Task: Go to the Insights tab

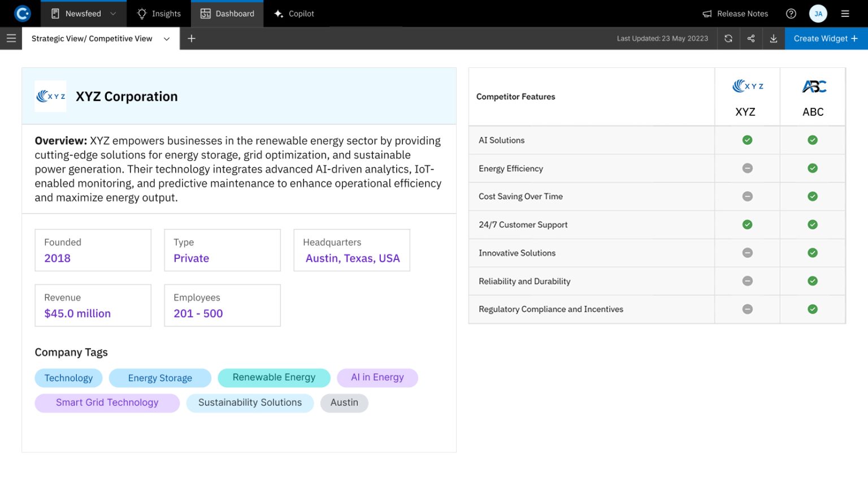Action: 159,14
